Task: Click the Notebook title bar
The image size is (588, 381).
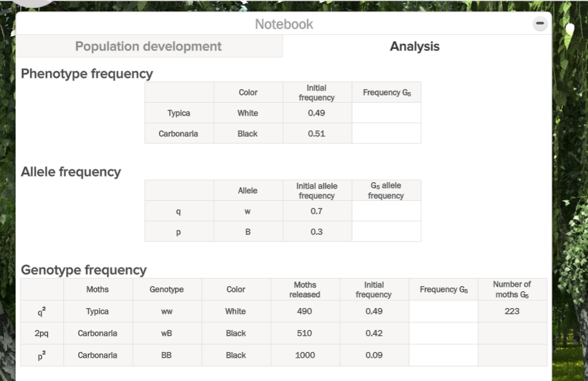Action: coord(284,24)
